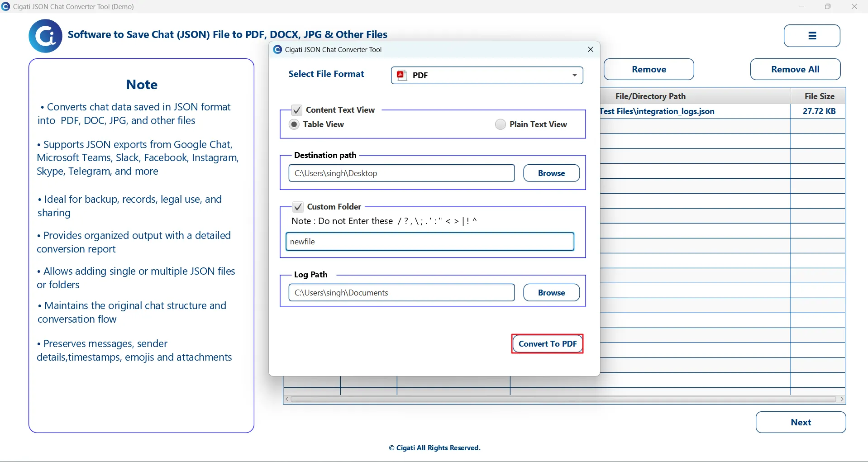
Task: Click the 'Software to Save Chat (JSON)' heading
Action: (x=228, y=35)
